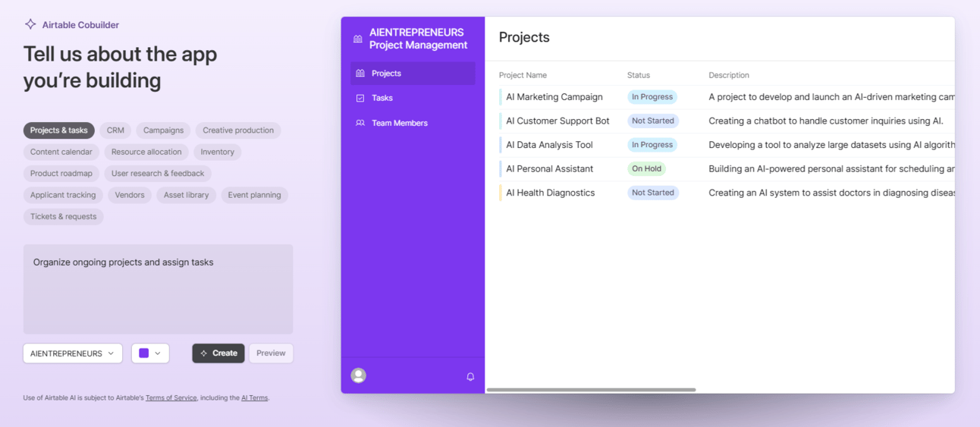This screenshot has height=427, width=980.
Task: Select the Projects & tasks chip
Action: tap(59, 130)
